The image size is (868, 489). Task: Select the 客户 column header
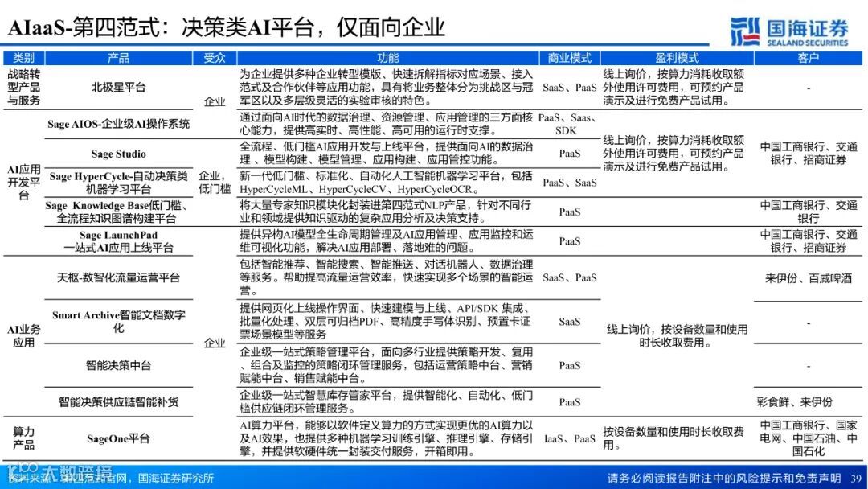[x=809, y=58]
